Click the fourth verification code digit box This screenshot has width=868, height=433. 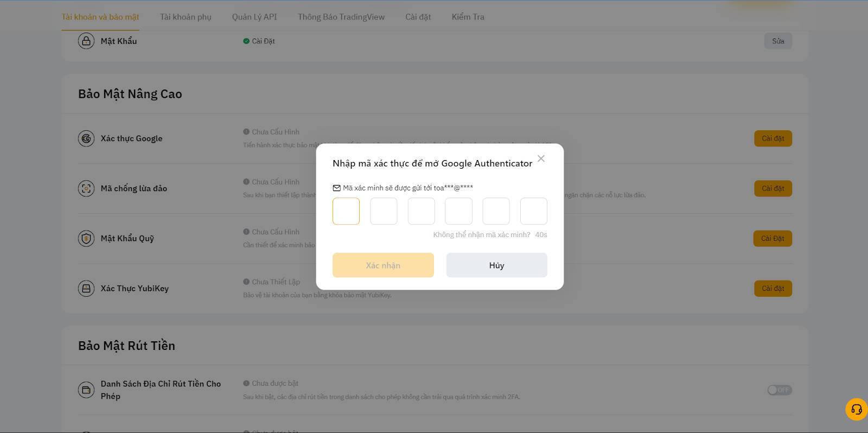pos(458,211)
